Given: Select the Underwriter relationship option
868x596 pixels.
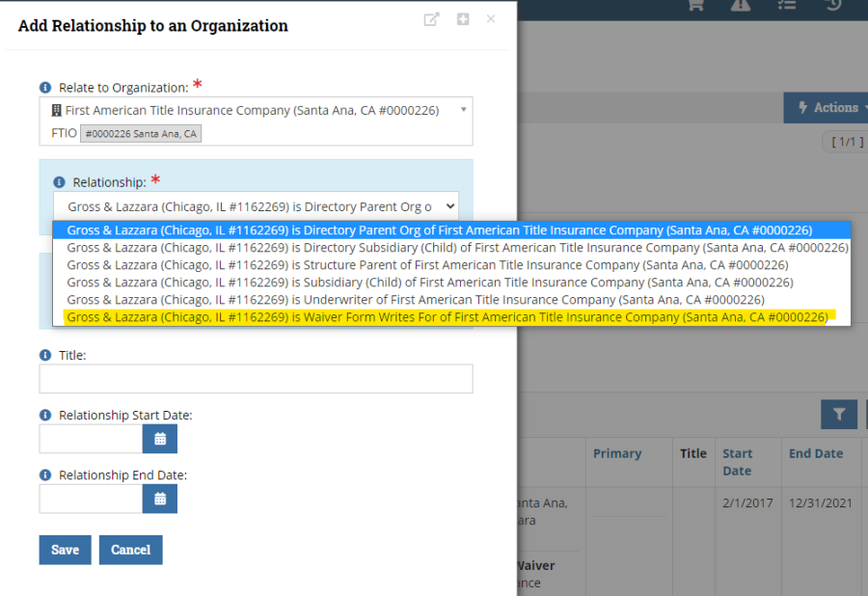Looking at the screenshot, I should [451, 299].
